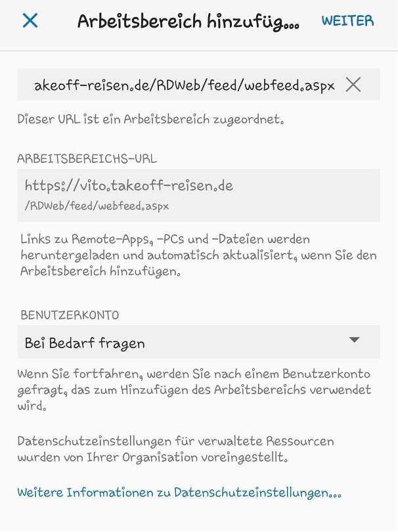Tap the 'Datenschutzeinstellungen für verwaltete Ressourcen' notice
398x532 pixels.
click(x=176, y=449)
